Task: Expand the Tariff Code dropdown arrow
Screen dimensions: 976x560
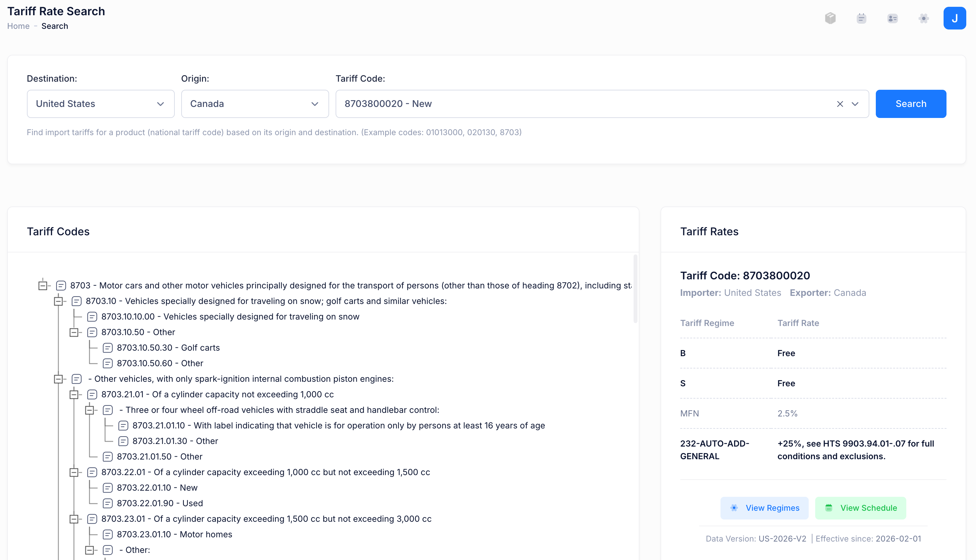Action: (855, 104)
